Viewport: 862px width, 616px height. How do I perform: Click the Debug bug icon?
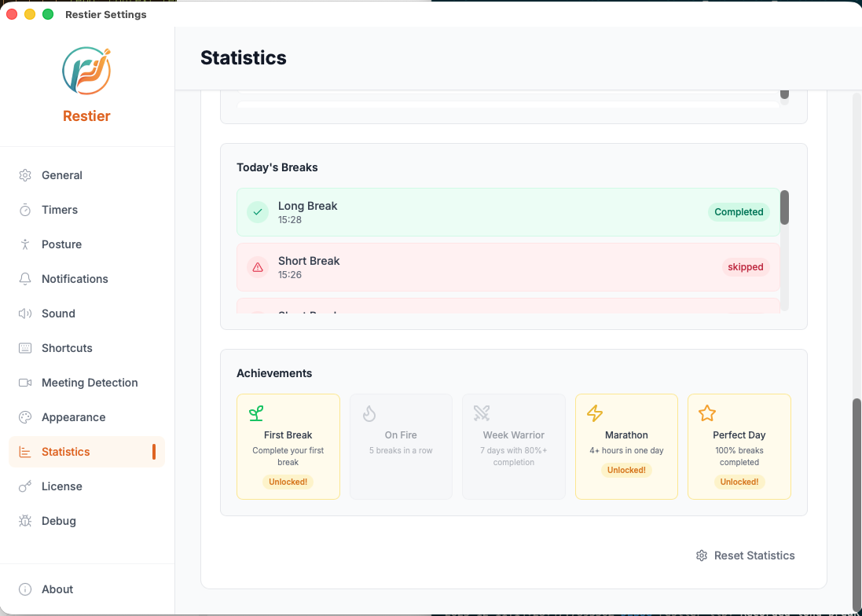click(x=25, y=521)
